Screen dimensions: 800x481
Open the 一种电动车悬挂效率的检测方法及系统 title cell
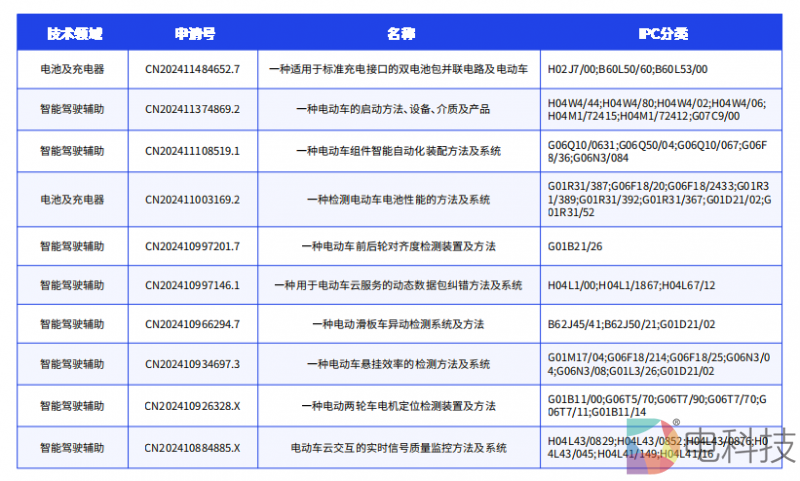(x=399, y=363)
